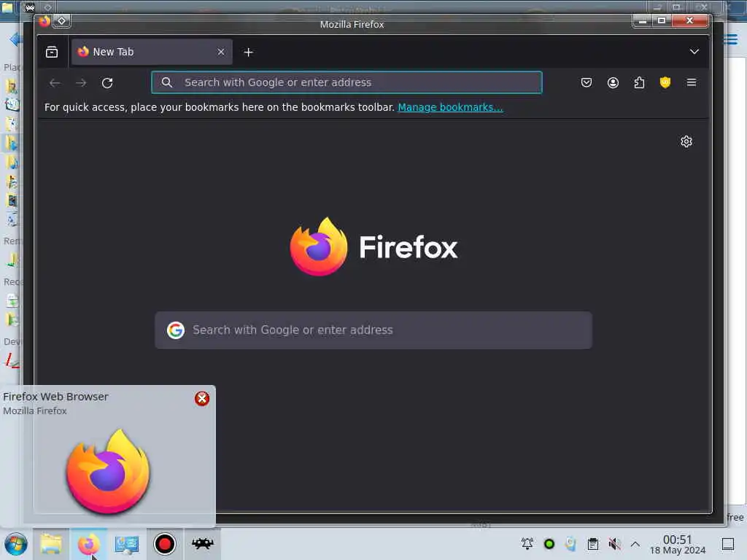
Task: Expand the list all tabs chevron
Action: click(694, 52)
